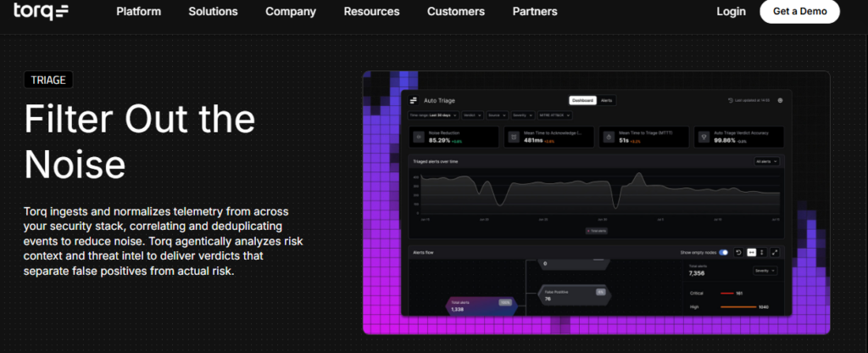This screenshot has width=868, height=353.
Task: Open the Company menu
Action: (291, 11)
